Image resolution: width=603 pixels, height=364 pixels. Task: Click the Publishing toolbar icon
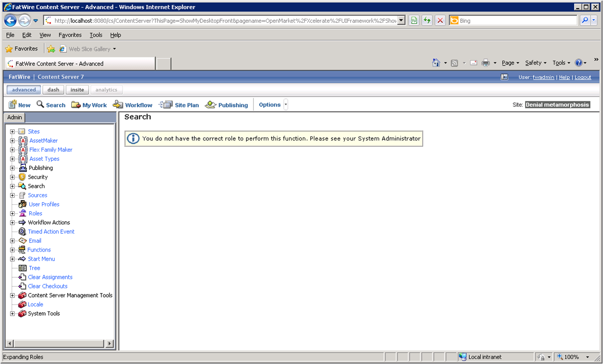[x=210, y=104]
